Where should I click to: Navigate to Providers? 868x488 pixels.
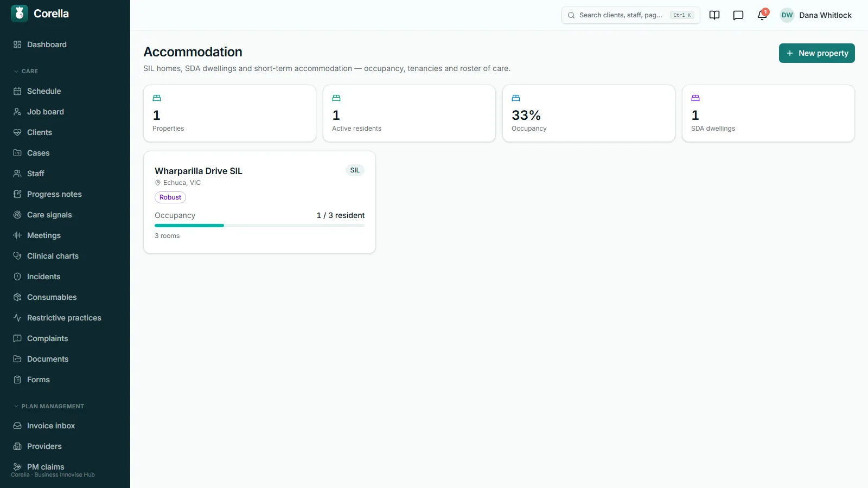coord(65,446)
